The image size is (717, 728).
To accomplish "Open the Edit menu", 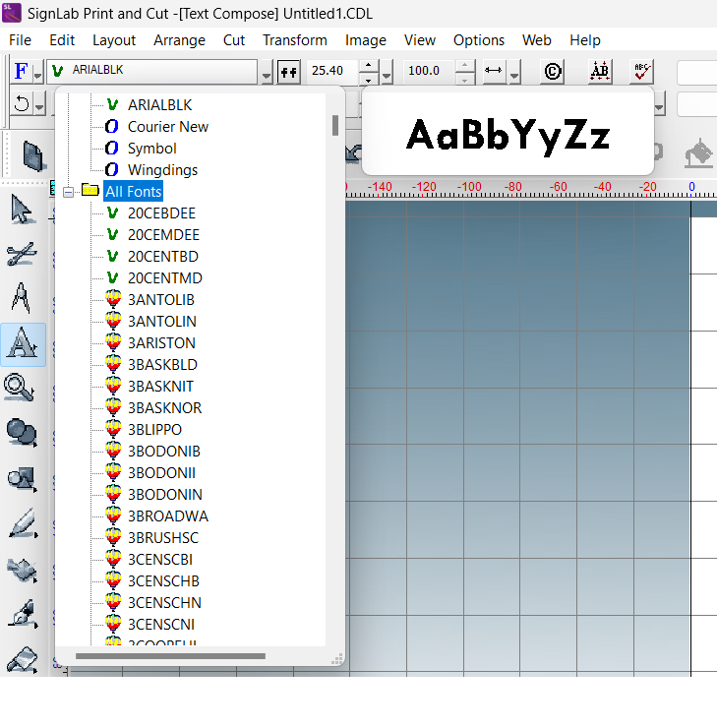I will click(62, 40).
